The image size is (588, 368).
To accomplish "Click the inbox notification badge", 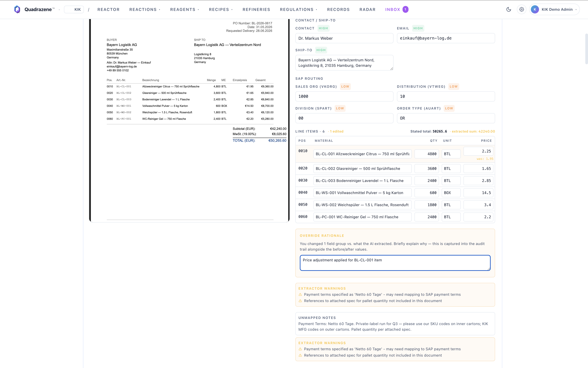I will coord(405,10).
